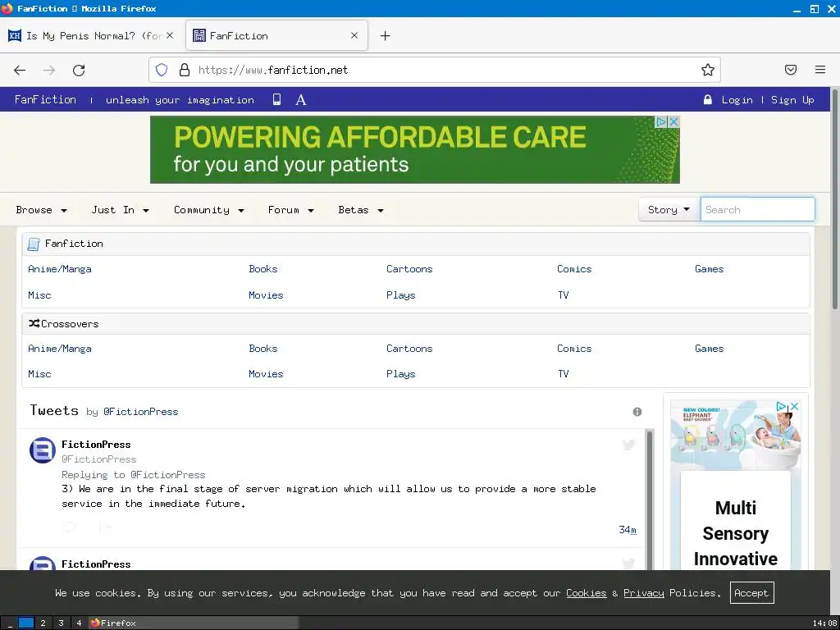The width and height of the screenshot is (840, 630).
Task: Expand the Just In dropdown menu
Action: pos(120,210)
